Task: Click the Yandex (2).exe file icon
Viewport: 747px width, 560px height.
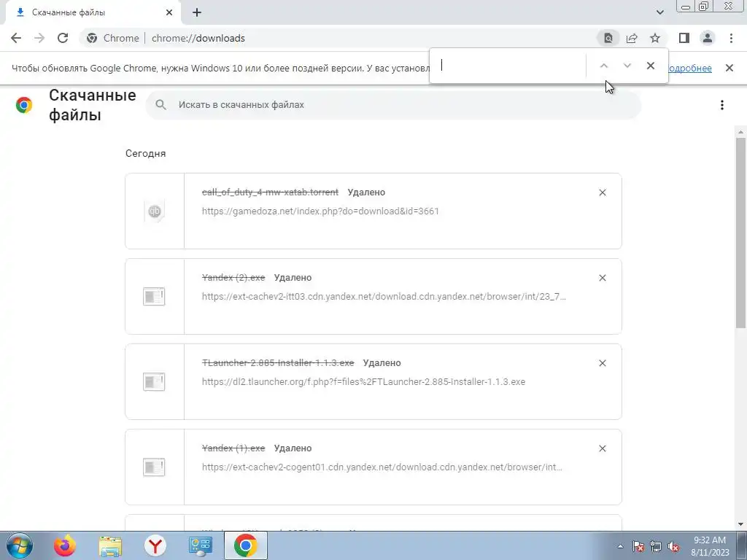Action: point(154,297)
